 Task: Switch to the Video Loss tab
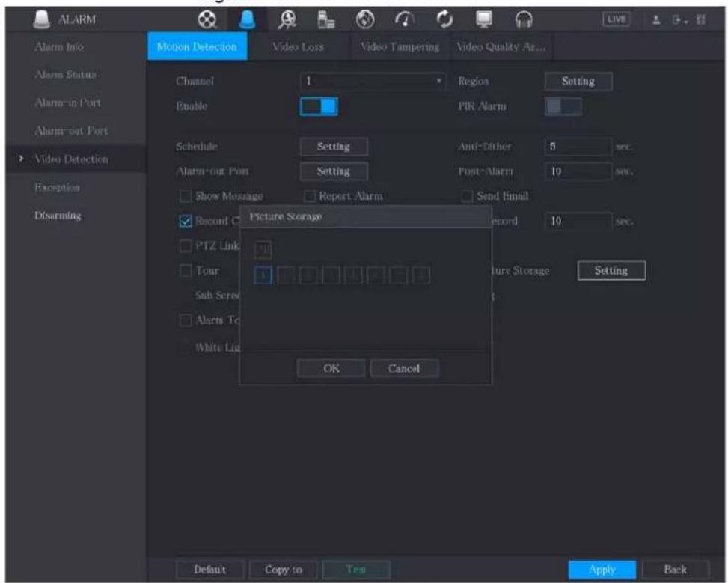click(298, 47)
